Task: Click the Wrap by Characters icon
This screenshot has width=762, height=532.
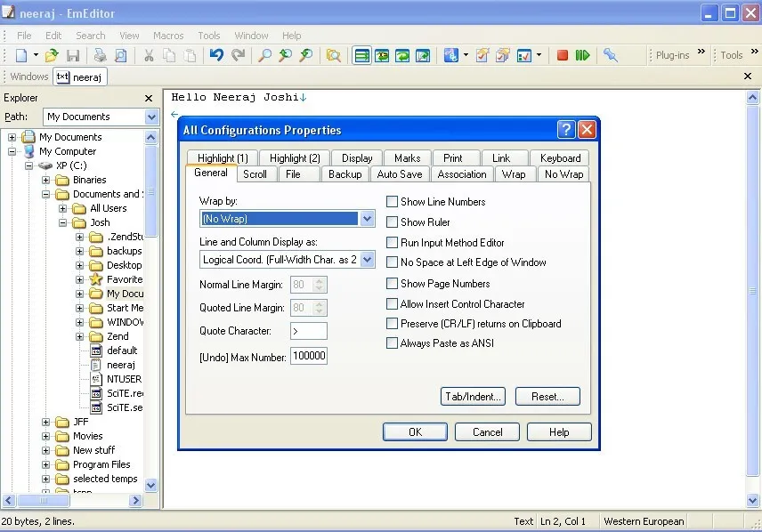Action: point(383,55)
